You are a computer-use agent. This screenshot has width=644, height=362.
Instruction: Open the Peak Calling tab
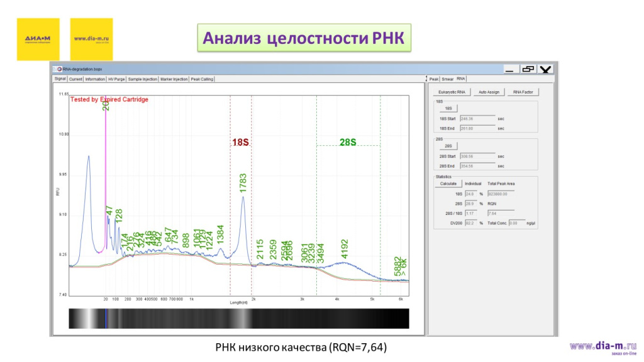tap(203, 79)
